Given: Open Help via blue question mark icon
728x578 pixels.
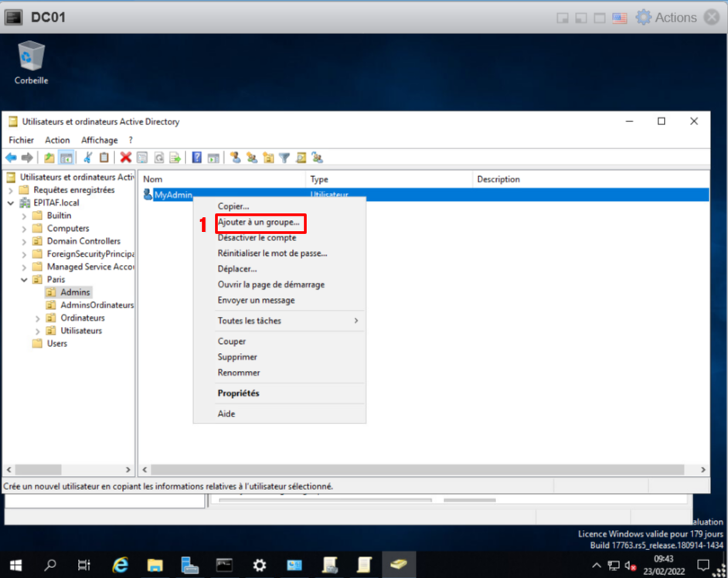Looking at the screenshot, I should pos(197,158).
